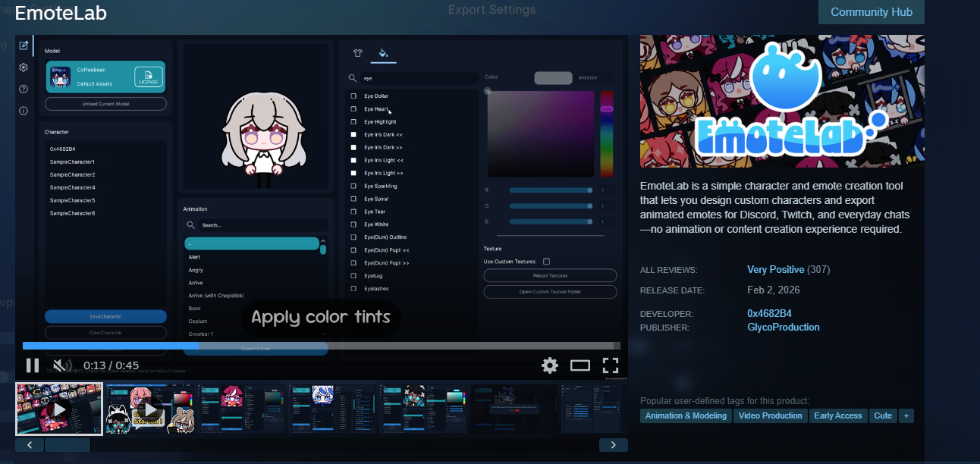Click the paint bucket tint tab icon

pyautogui.click(x=383, y=54)
